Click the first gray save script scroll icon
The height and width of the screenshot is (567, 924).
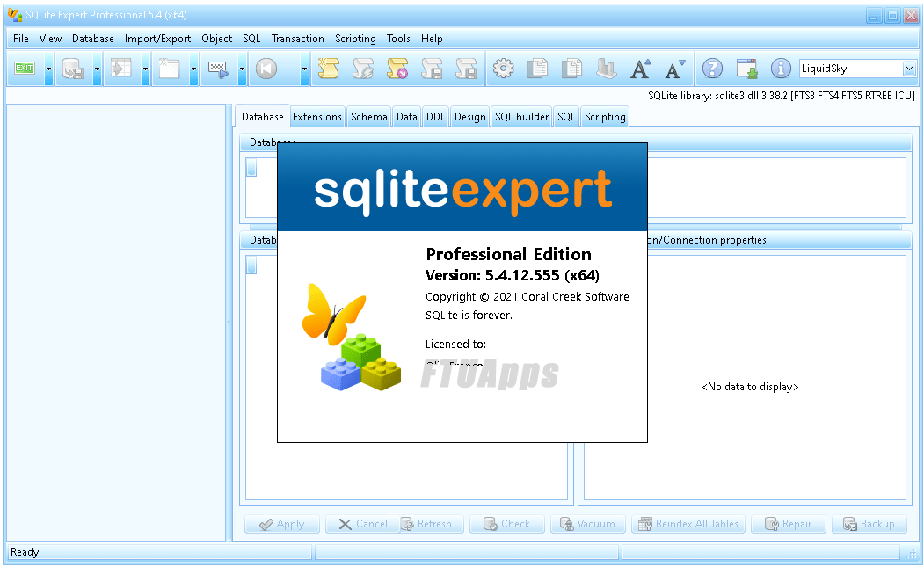point(432,69)
